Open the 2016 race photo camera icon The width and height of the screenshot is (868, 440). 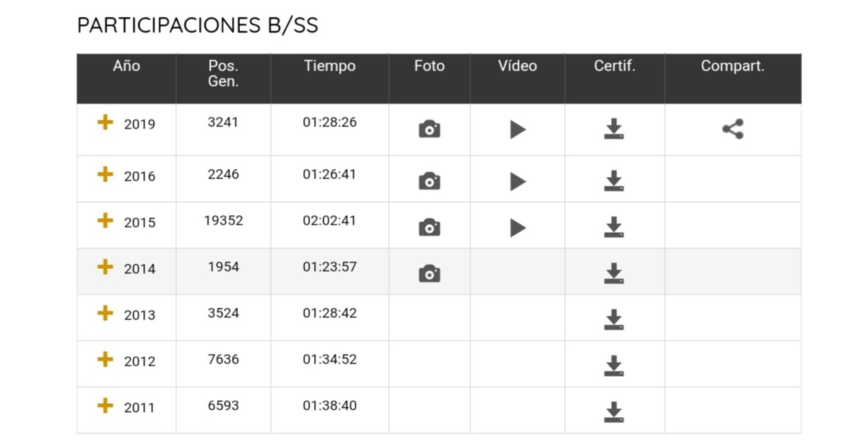point(429,181)
